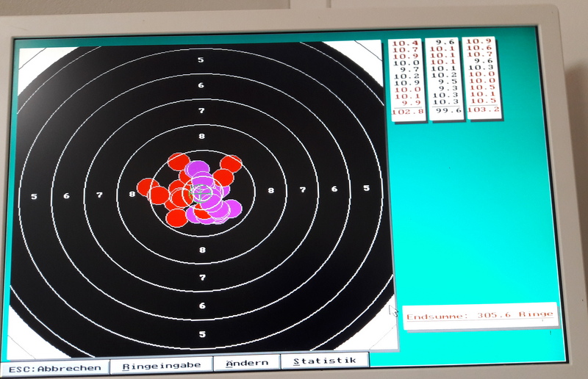Click the Endsumme 305.6 Ringe box

[479, 315]
